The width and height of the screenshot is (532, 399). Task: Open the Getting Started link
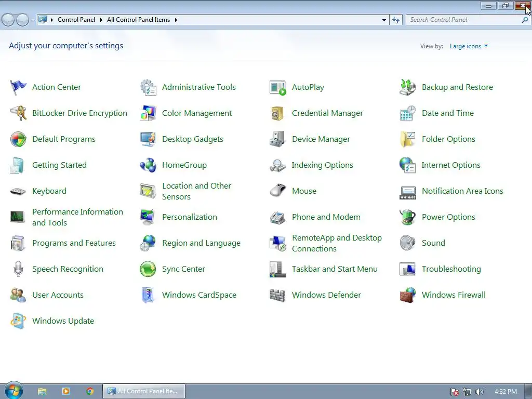click(59, 165)
